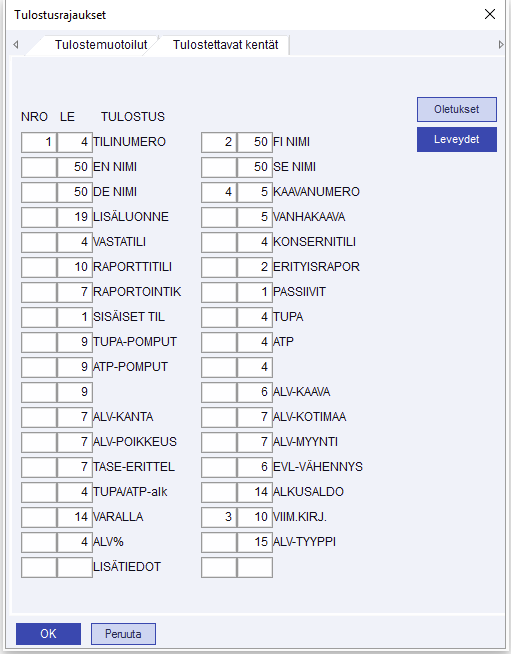Cancel with the Peruuta button
This screenshot has height=654, width=511.
tap(123, 634)
